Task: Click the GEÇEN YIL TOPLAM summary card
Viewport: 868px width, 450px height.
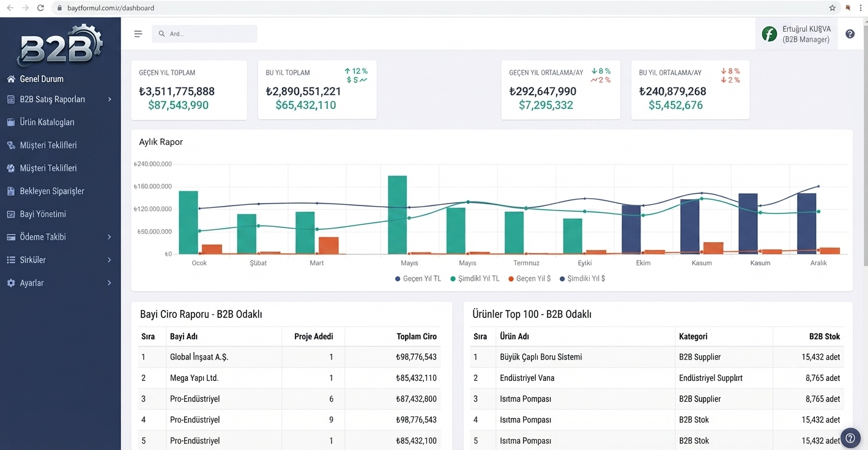Action: (189, 90)
